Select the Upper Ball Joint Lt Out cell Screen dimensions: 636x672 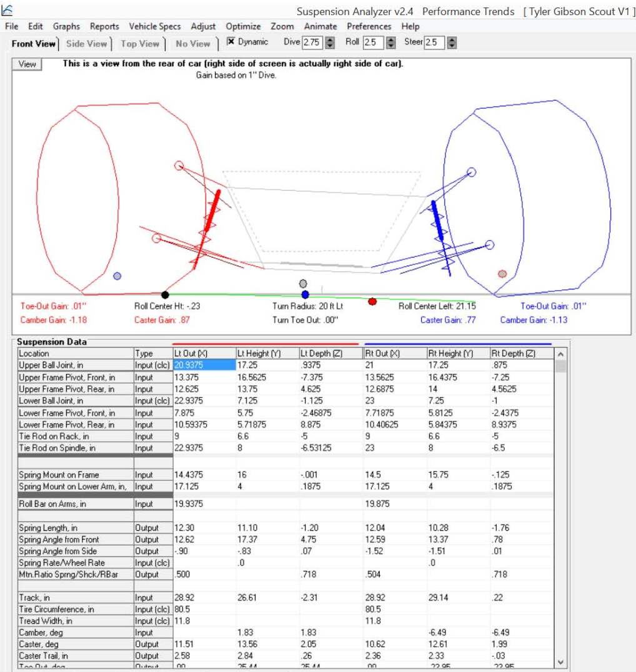click(204, 365)
